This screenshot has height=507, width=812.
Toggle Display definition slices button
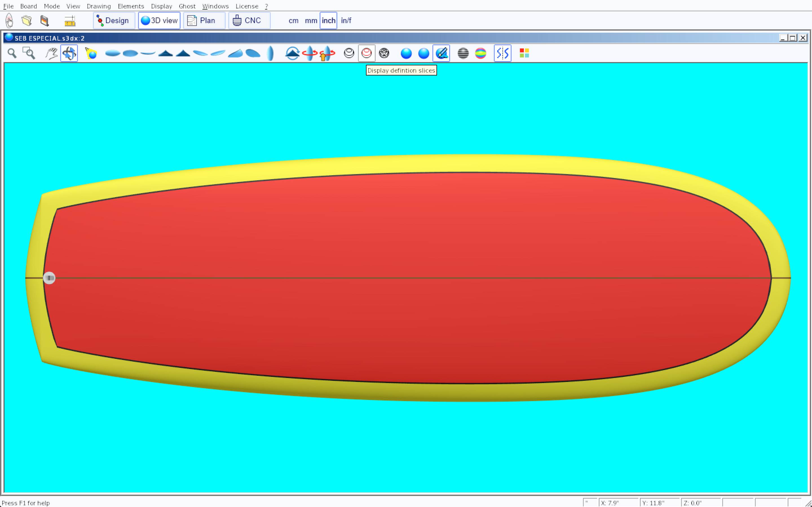coord(367,53)
